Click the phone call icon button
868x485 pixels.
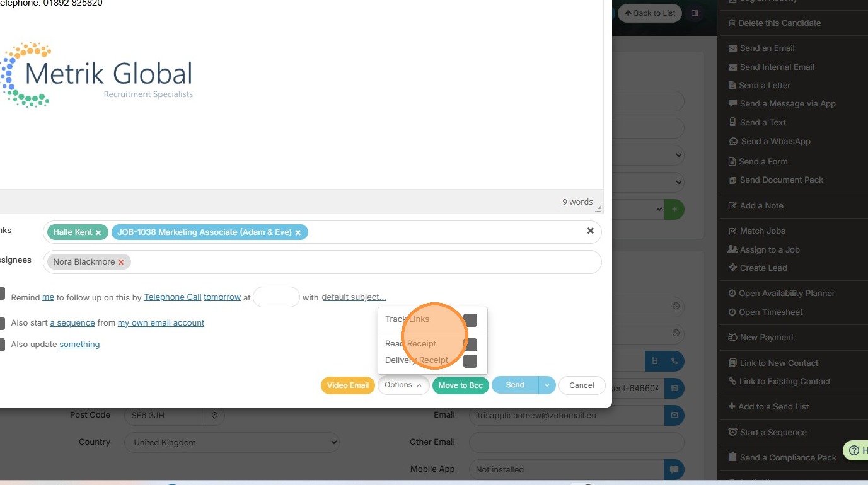pos(674,361)
